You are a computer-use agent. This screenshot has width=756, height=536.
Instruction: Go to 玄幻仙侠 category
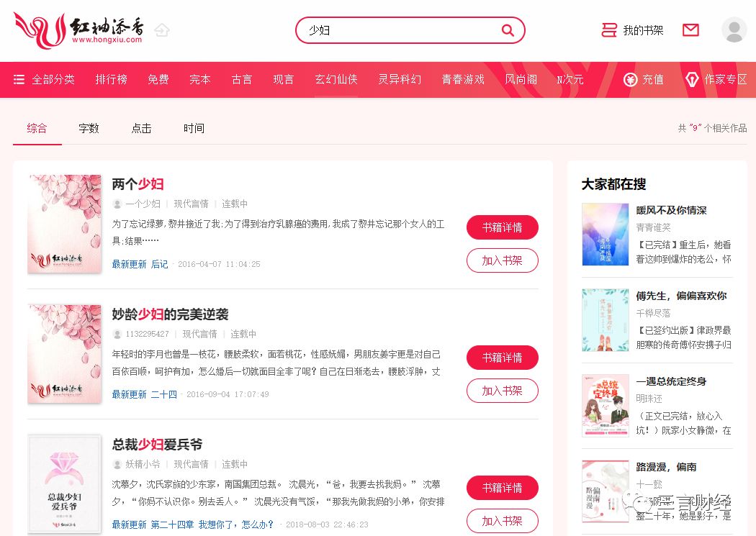coord(336,79)
